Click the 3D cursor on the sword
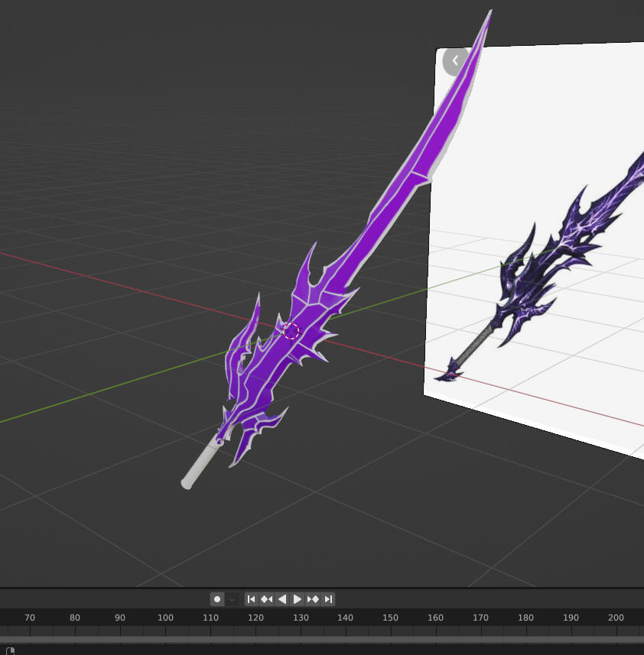This screenshot has height=655, width=644. [291, 331]
